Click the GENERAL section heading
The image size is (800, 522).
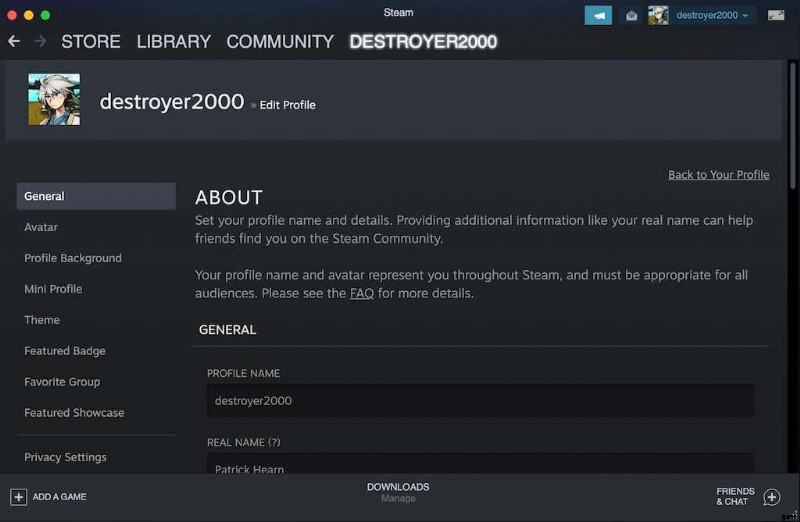(x=228, y=330)
